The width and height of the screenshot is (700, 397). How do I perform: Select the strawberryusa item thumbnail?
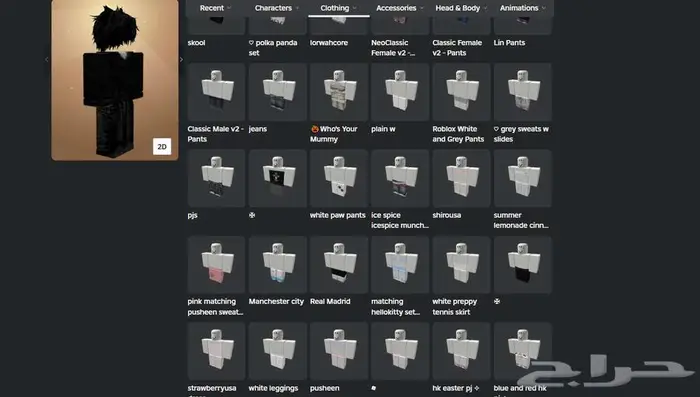coord(217,351)
